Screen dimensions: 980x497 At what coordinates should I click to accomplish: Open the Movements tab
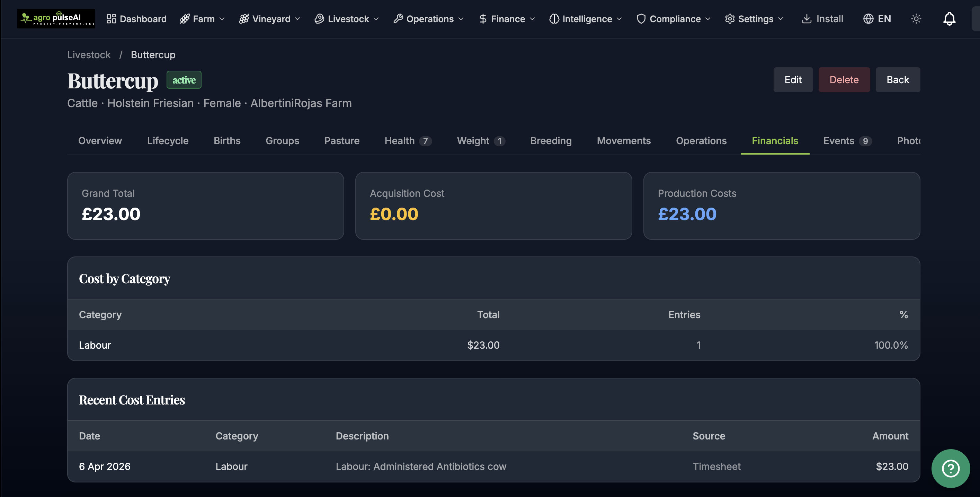point(624,141)
